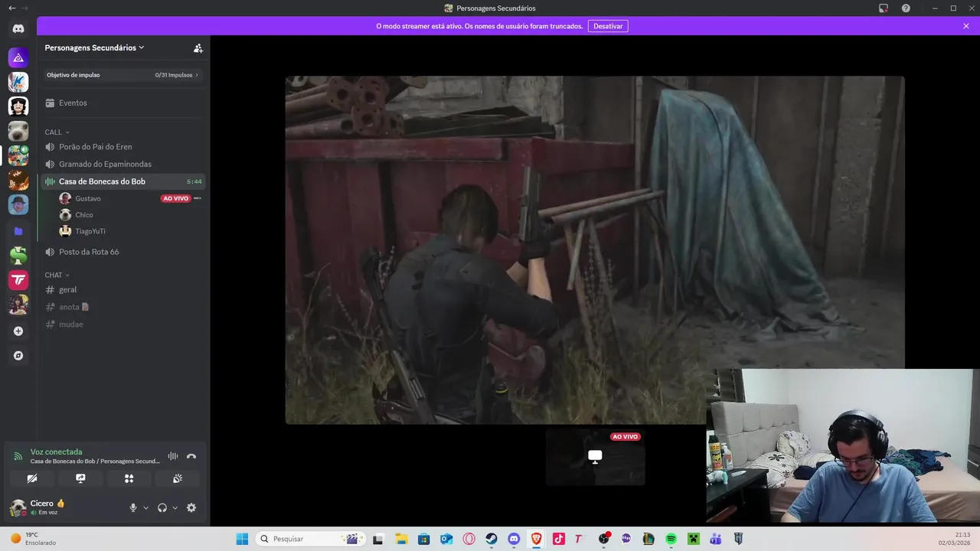Join voice channel Posto da Rota 66
Viewport: 980px width, 551px height.
122,252
